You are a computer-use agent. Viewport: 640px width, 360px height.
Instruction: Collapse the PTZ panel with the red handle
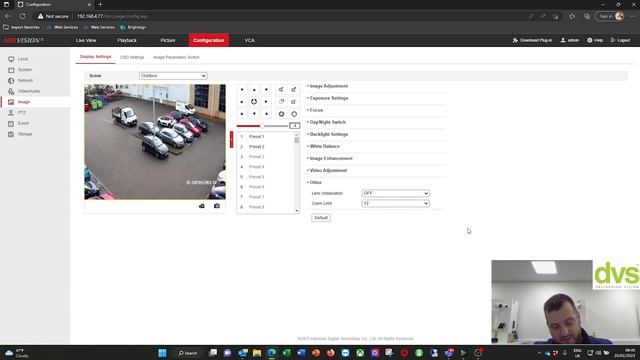[231, 140]
